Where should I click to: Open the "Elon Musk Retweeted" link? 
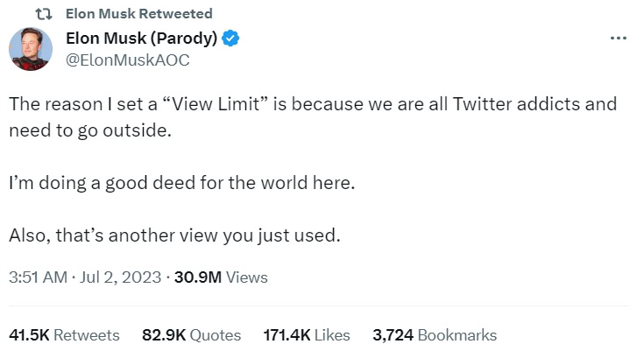pos(139,14)
